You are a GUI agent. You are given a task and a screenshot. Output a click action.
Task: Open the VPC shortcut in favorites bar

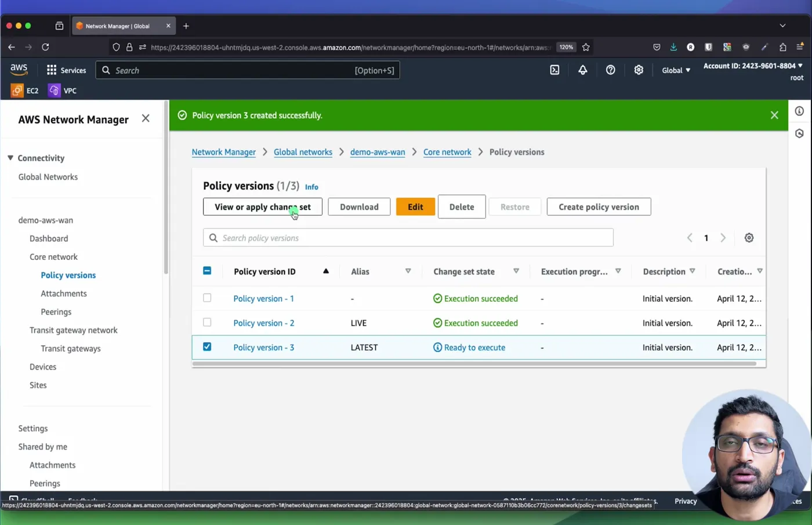point(63,90)
